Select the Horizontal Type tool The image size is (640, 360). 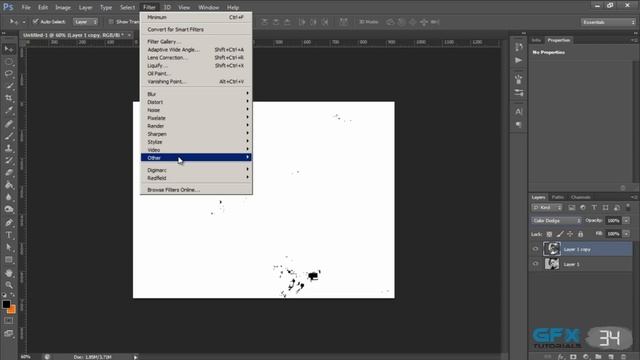click(x=9, y=235)
